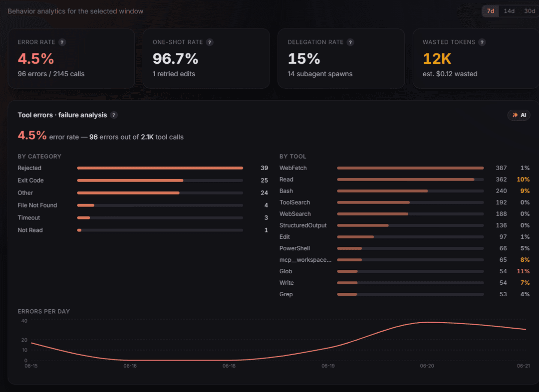
Task: Switch to the 14d time window
Action: 509,11
